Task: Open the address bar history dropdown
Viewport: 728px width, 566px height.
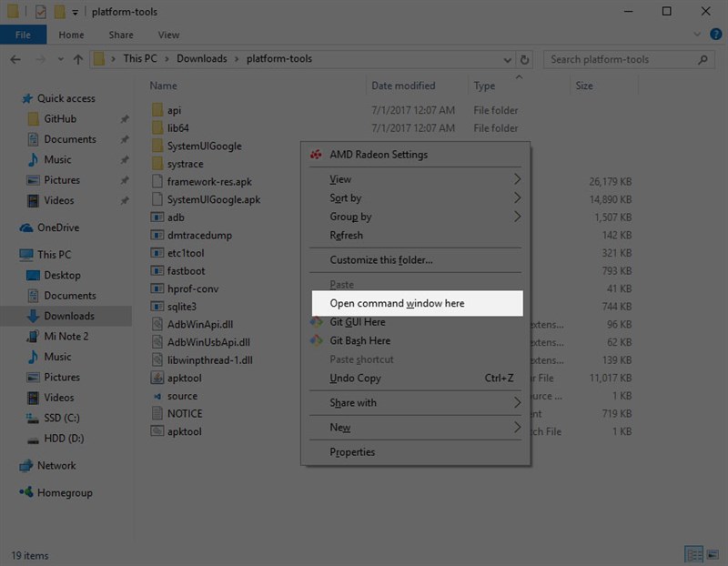Action: click(507, 59)
